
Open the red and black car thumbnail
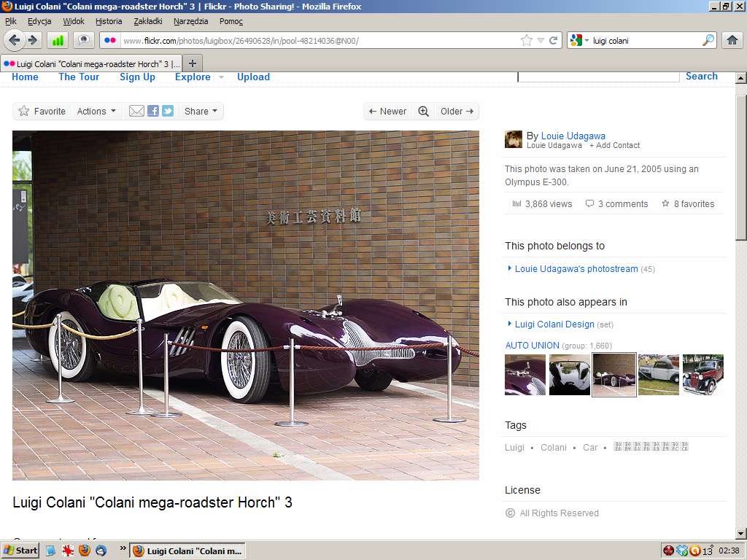703,375
